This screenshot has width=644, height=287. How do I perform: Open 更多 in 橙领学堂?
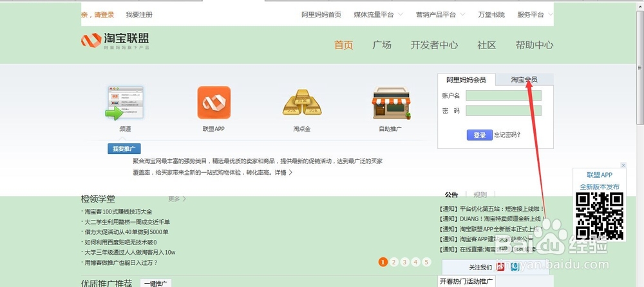click(x=177, y=199)
